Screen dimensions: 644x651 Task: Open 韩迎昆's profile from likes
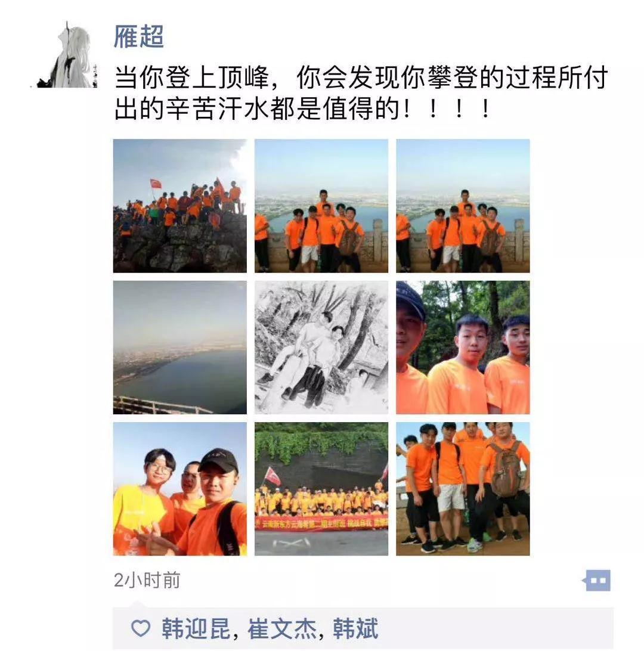[196, 628]
